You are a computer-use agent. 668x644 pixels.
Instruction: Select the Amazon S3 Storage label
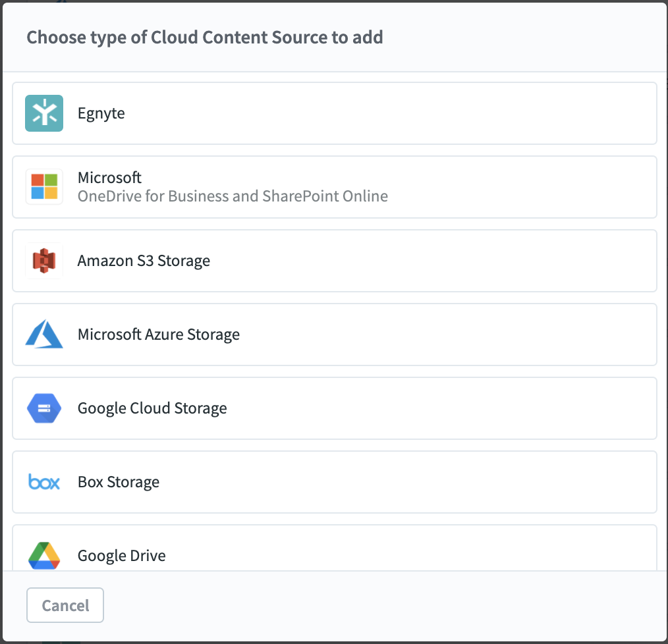click(144, 261)
